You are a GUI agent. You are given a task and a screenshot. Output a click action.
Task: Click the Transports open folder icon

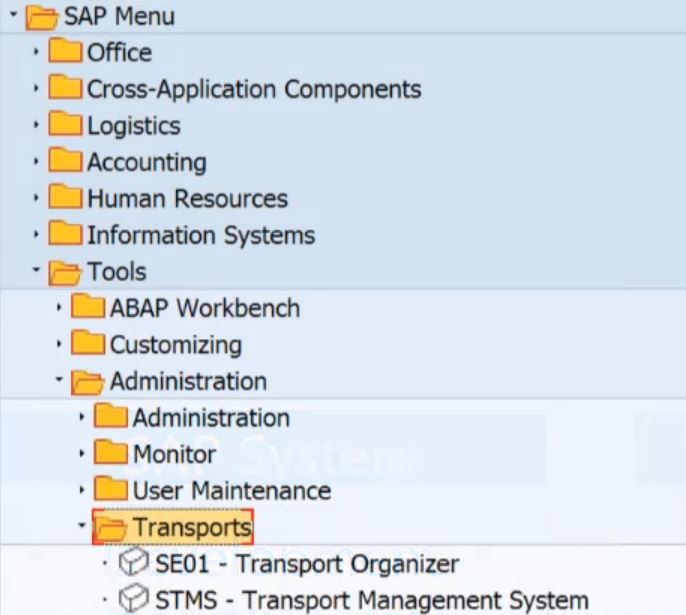(110, 528)
